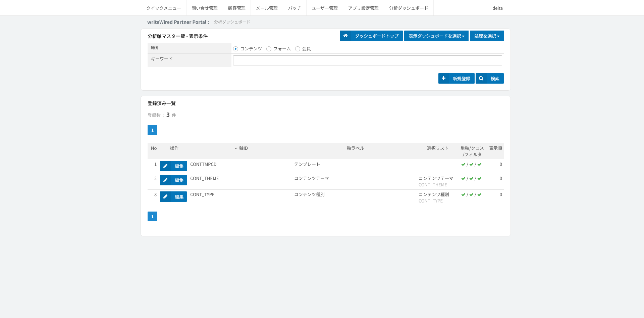
Task: Click the plus icon on 新規登録 button
Action: point(443,78)
